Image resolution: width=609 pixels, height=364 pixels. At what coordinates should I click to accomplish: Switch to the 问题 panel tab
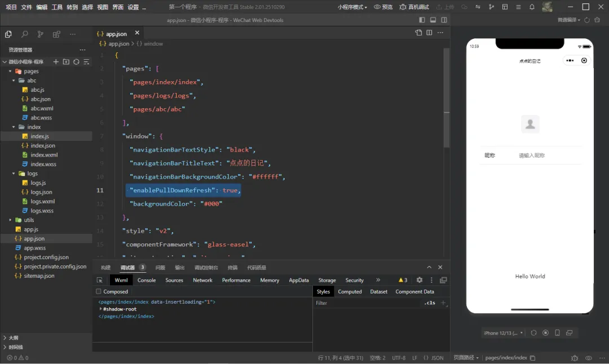[x=160, y=268]
